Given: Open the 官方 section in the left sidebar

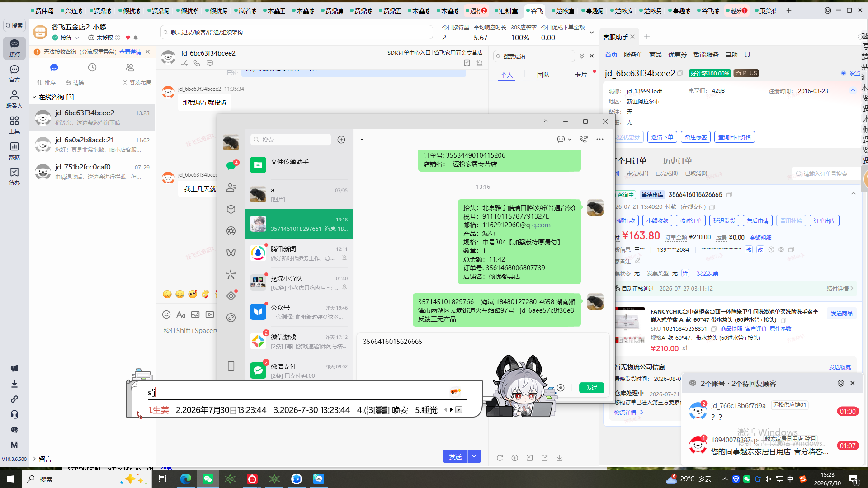Looking at the screenshot, I should coord(14,73).
